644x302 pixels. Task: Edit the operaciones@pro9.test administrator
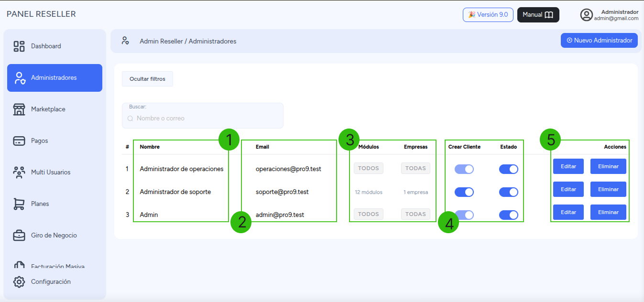(x=568, y=166)
